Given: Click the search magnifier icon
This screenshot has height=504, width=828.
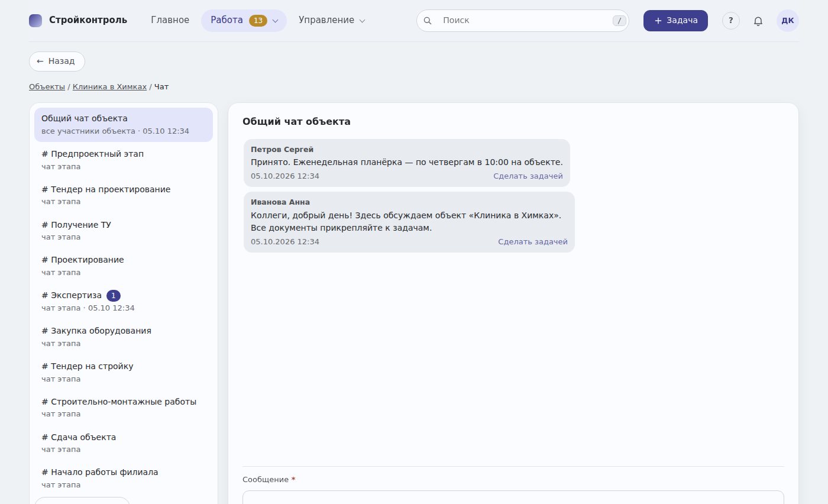Looking at the screenshot, I should 428,21.
